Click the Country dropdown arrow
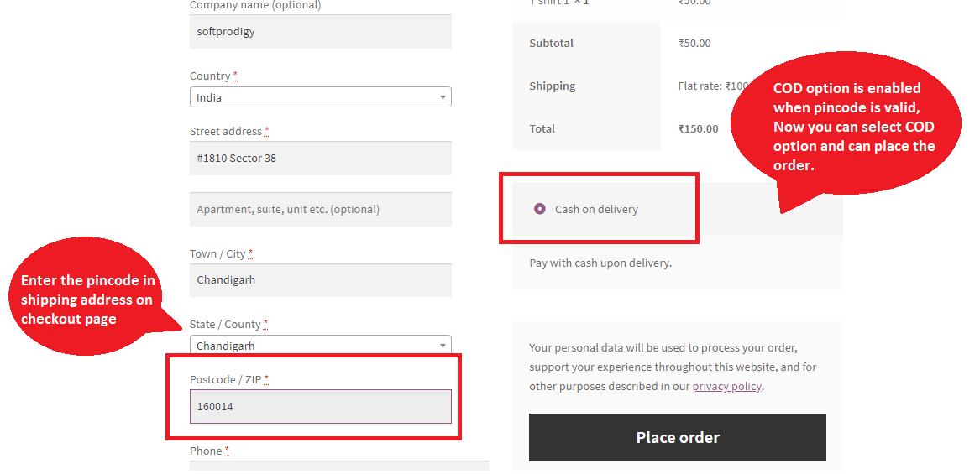The height and width of the screenshot is (474, 980). [x=443, y=98]
